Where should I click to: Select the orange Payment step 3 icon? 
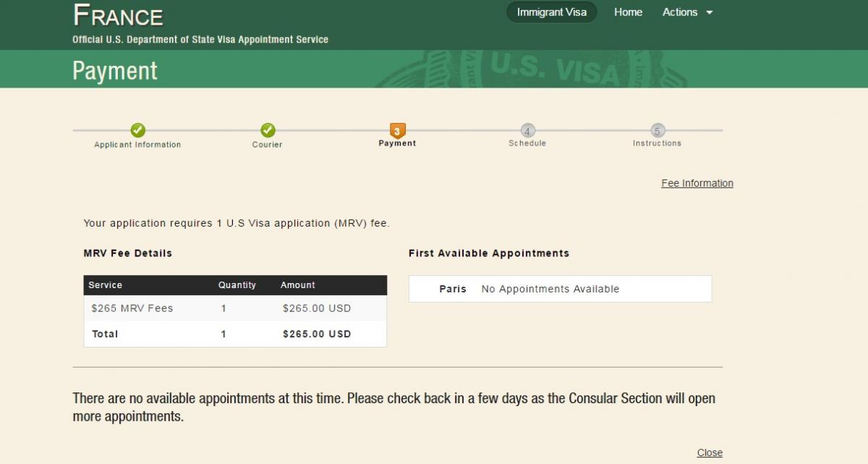[x=397, y=130]
